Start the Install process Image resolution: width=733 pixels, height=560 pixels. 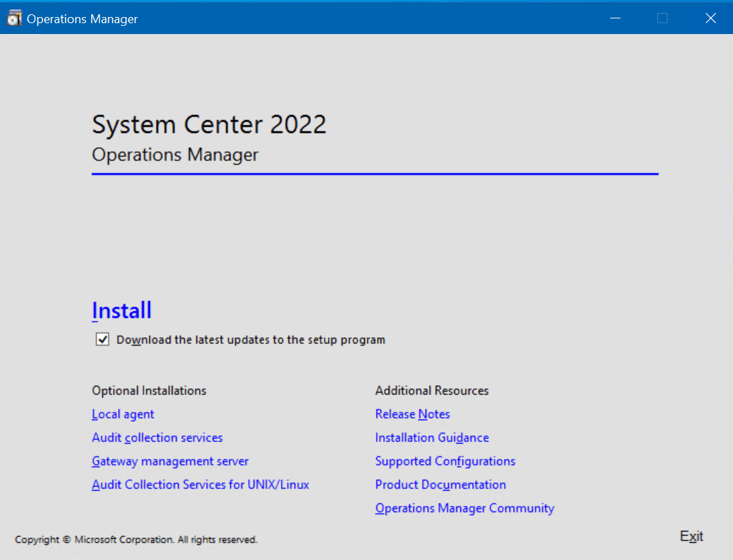coord(121,310)
